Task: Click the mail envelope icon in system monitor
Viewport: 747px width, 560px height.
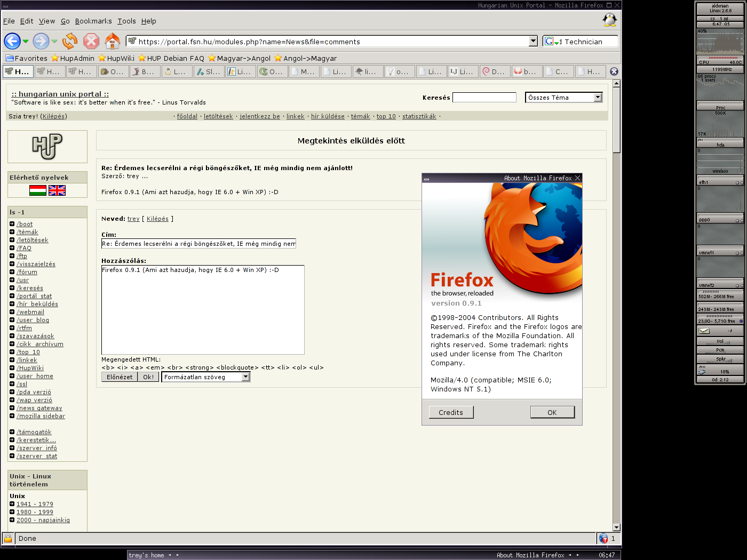Action: 704,331
